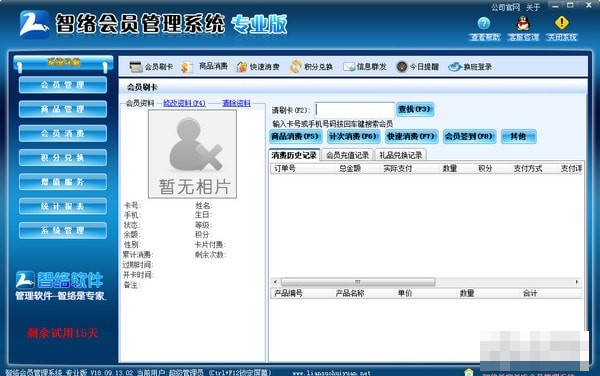Switch to 会员充值记录 tab
Viewport: 600px width, 376px height.
click(x=347, y=155)
